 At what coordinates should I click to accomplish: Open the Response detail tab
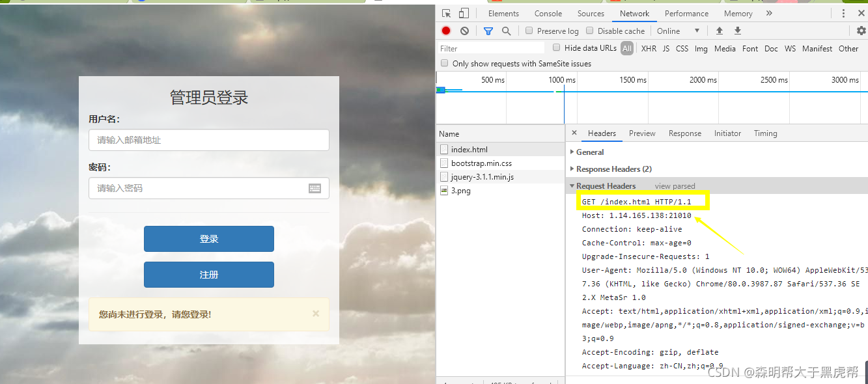(x=685, y=133)
